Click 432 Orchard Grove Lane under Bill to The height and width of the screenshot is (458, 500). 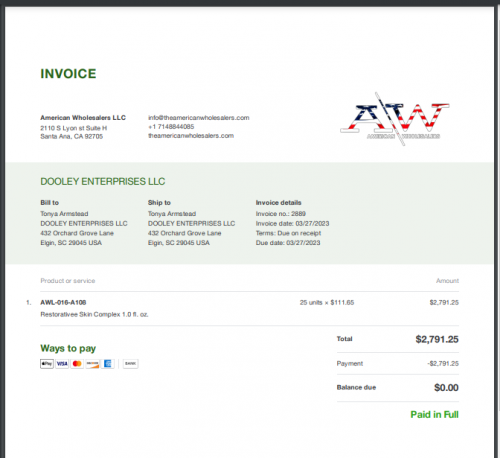[77, 233]
